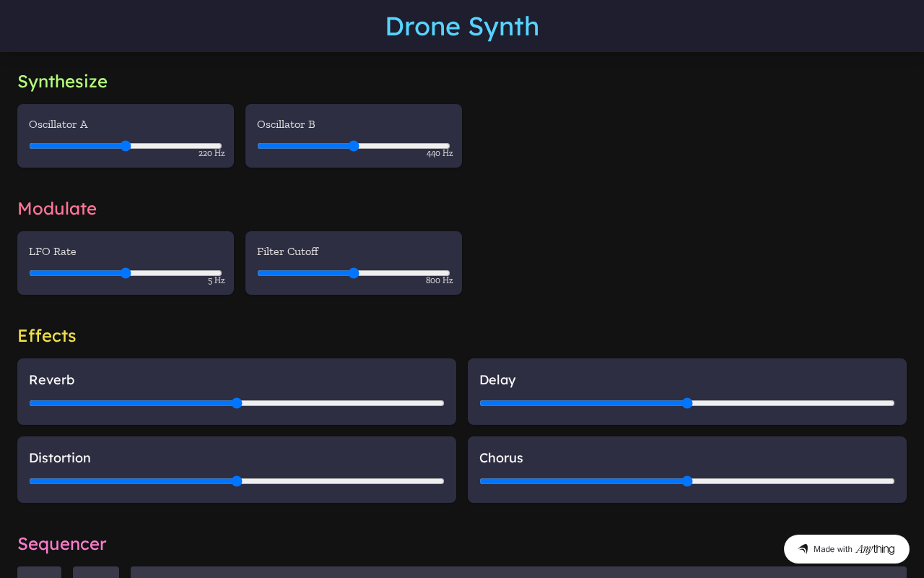Click the Effects section heading

tap(47, 336)
